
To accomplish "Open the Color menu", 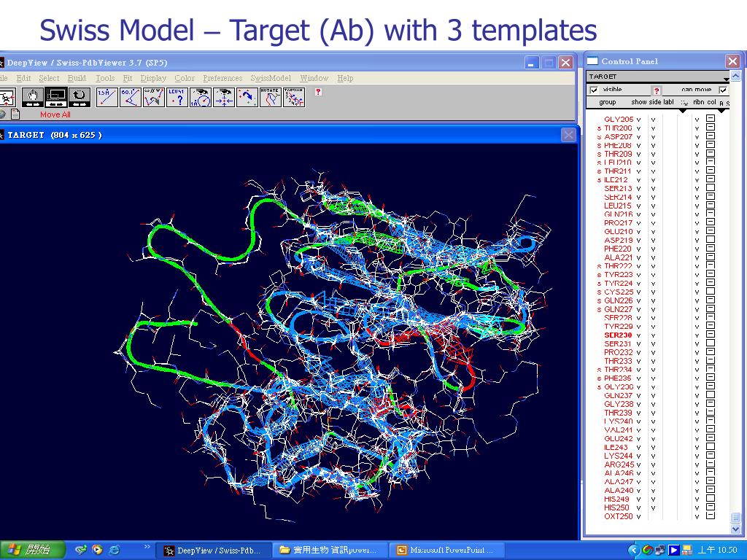I will 185,78.
